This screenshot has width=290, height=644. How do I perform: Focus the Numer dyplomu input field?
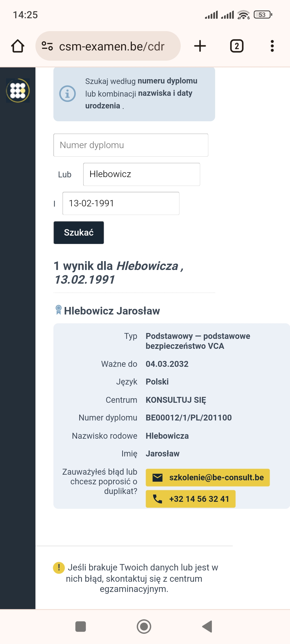pos(131,145)
